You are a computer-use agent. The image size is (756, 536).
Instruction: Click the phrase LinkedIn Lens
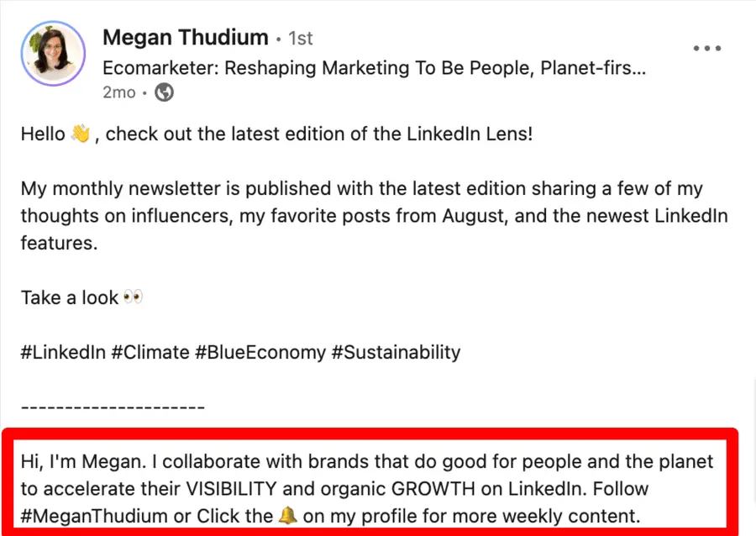(x=468, y=133)
